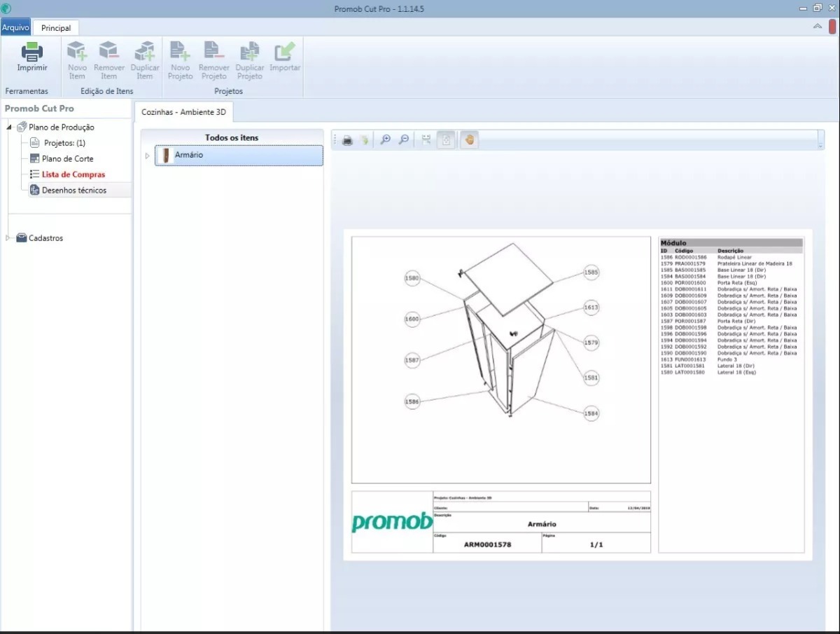Click the Todos os itens header
Screen dimensions: 840x634
232,137
